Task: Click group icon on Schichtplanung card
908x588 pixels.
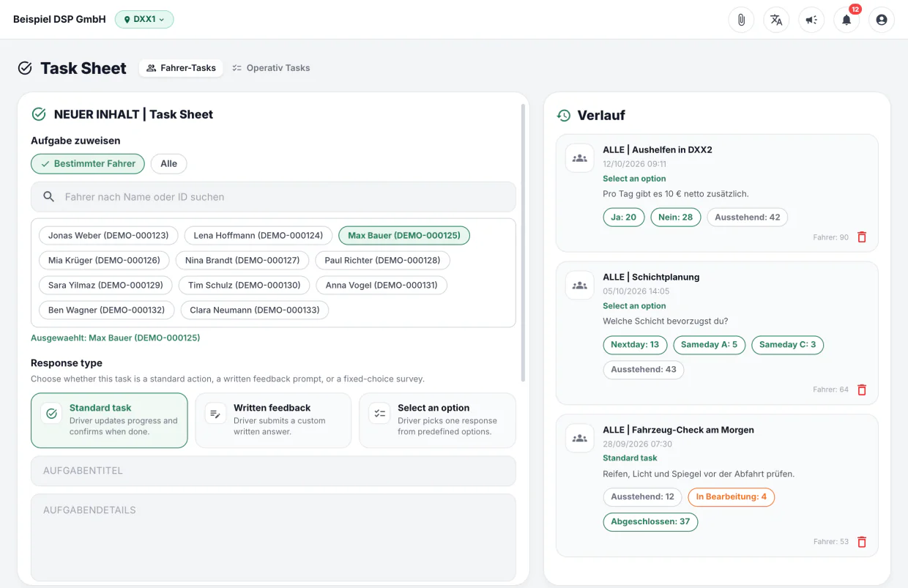Action: 580,286
